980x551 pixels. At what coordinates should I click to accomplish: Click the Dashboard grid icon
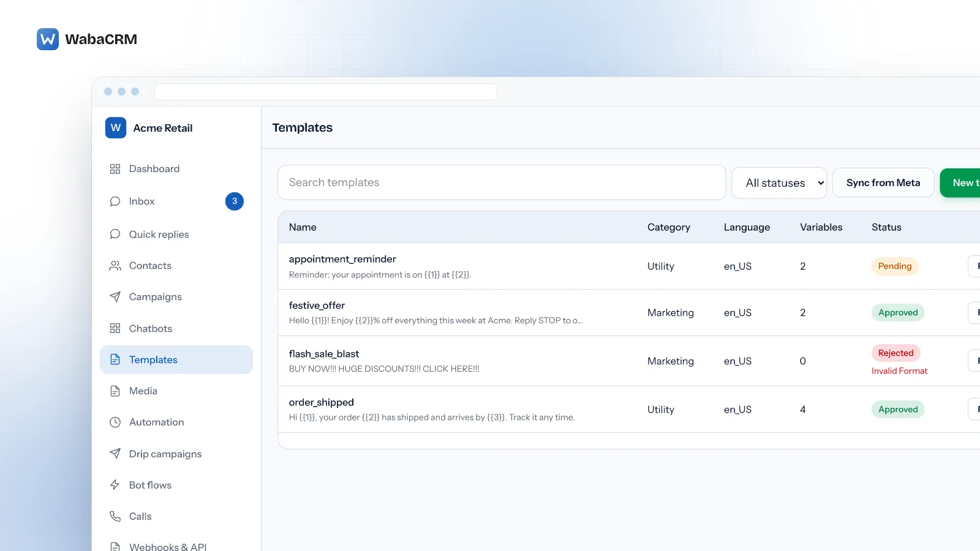pyautogui.click(x=115, y=169)
